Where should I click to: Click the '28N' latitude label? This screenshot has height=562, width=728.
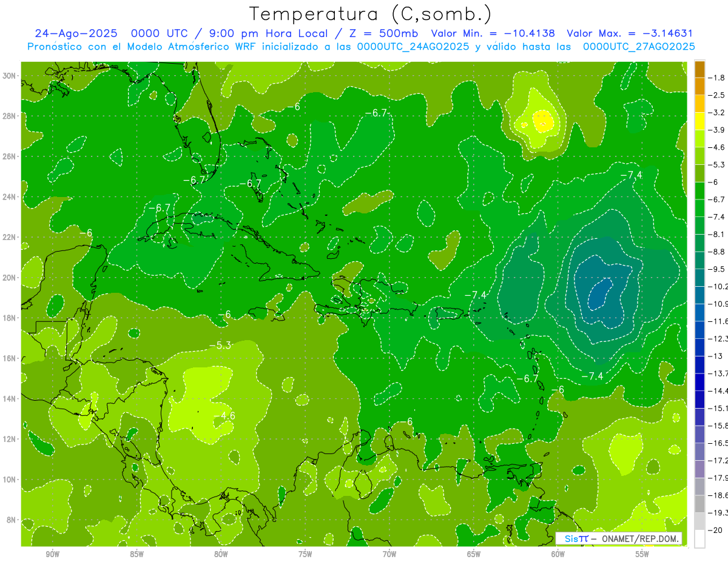point(9,116)
